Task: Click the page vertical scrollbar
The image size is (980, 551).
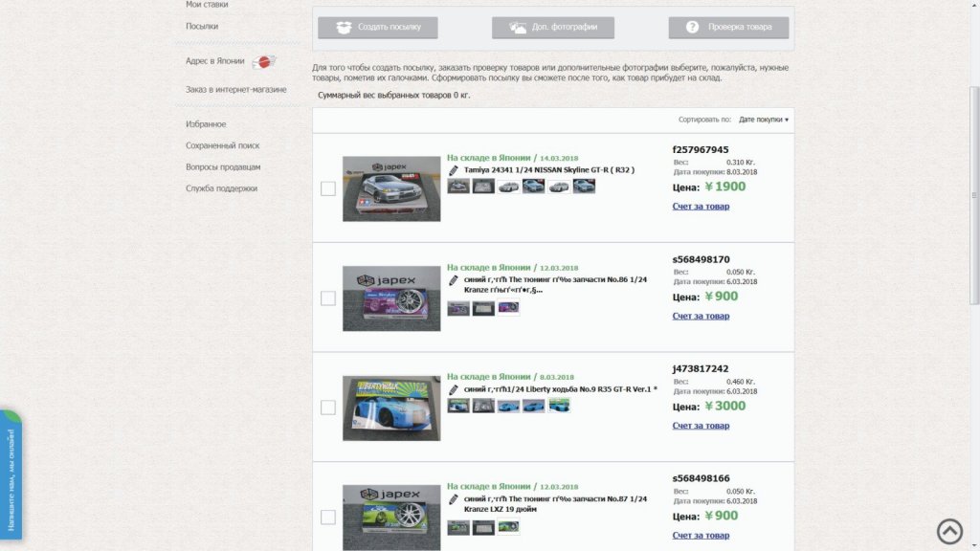Action: click(x=974, y=191)
